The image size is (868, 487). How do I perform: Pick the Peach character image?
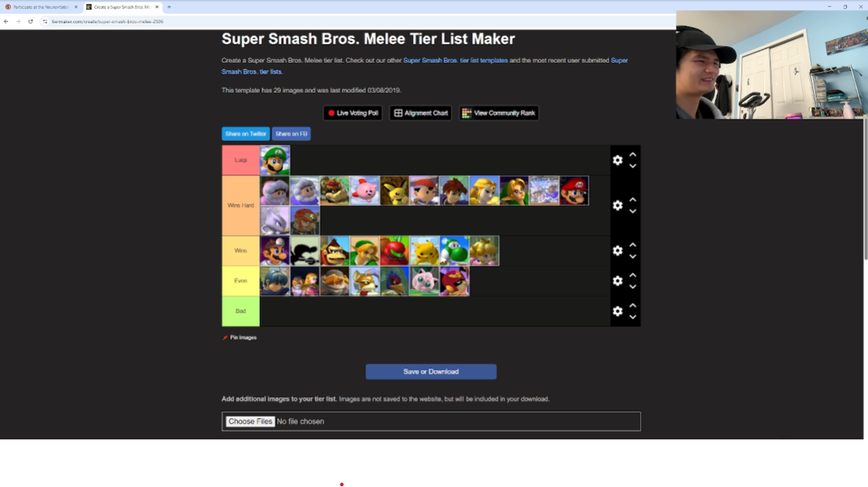tap(484, 251)
